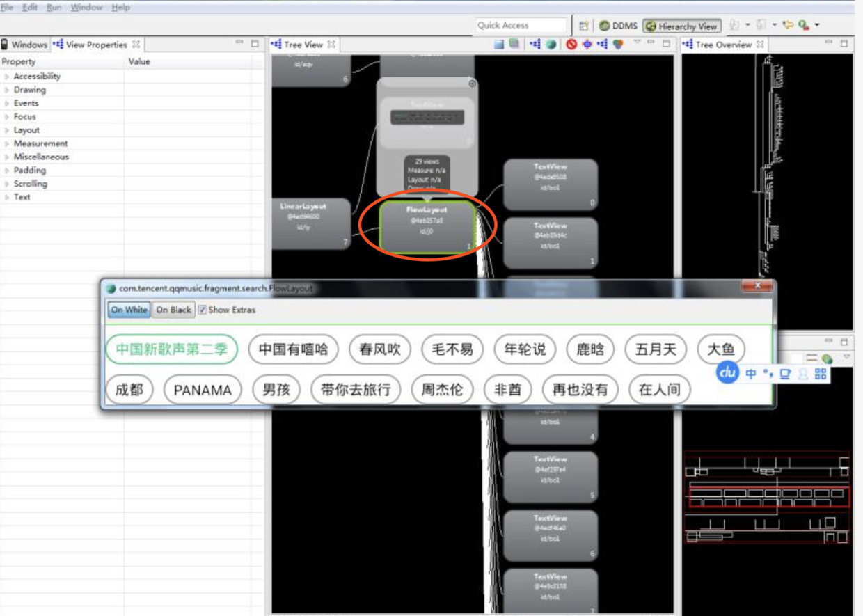Select the TextView node numbered 0

550,185
